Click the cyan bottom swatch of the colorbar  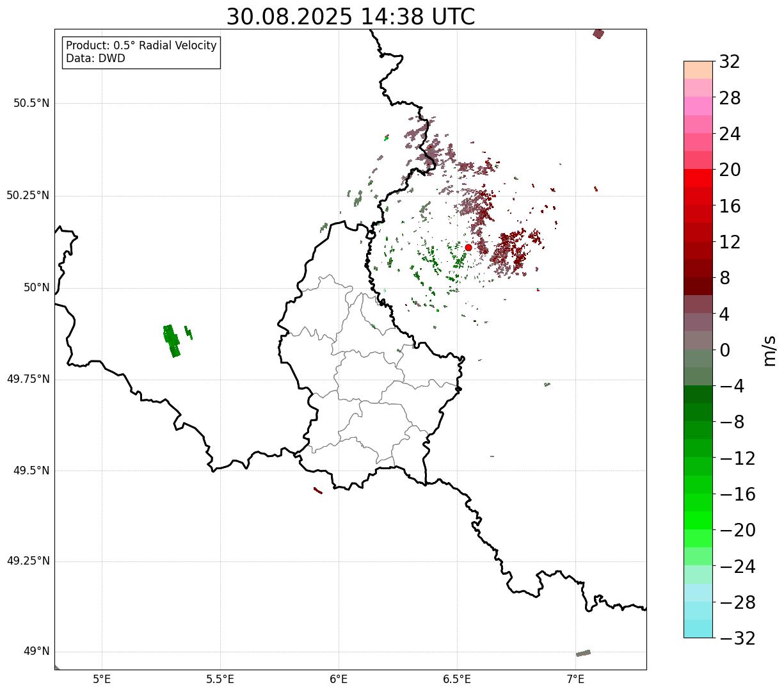[x=698, y=629]
